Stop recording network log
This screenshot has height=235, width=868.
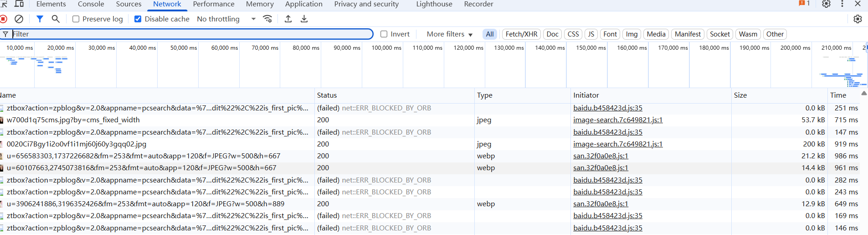click(x=3, y=19)
